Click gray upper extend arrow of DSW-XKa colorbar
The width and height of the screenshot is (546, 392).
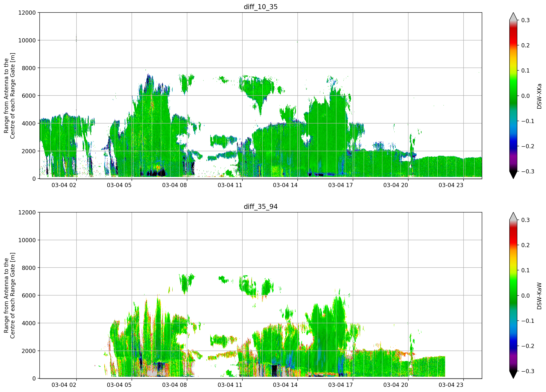pyautogui.click(x=513, y=17)
